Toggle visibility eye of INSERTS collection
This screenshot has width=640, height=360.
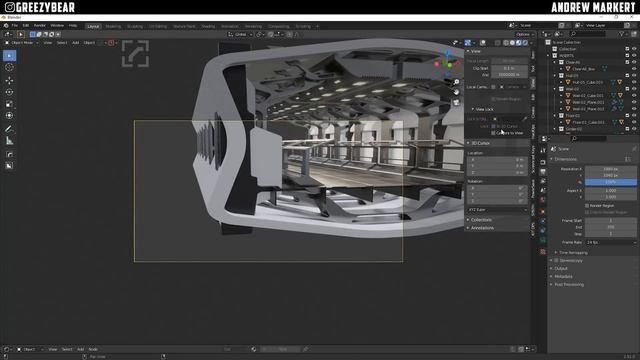tap(634, 56)
